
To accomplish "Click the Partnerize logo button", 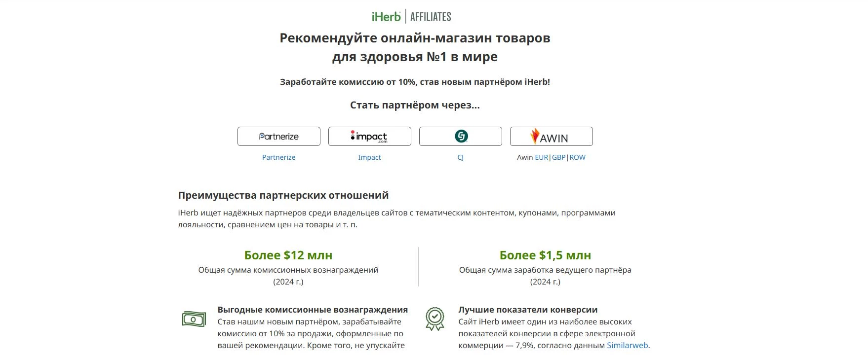I will [x=279, y=137].
